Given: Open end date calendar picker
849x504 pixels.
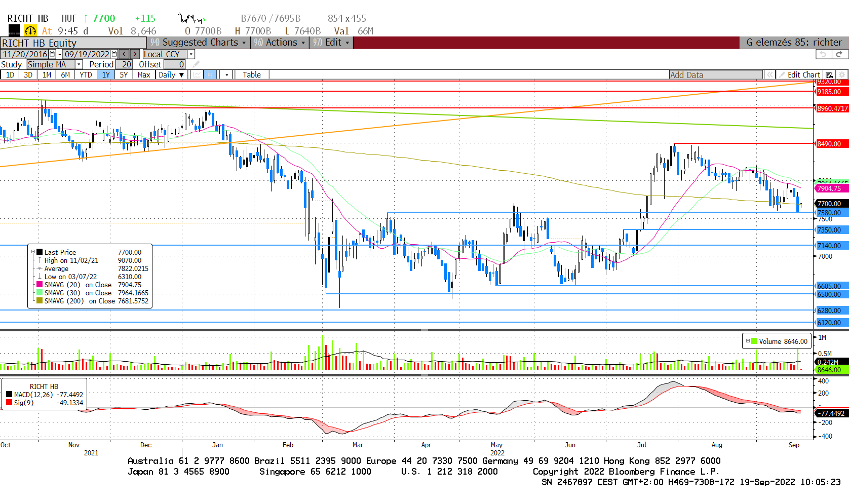Looking at the screenshot, I should tap(114, 54).
